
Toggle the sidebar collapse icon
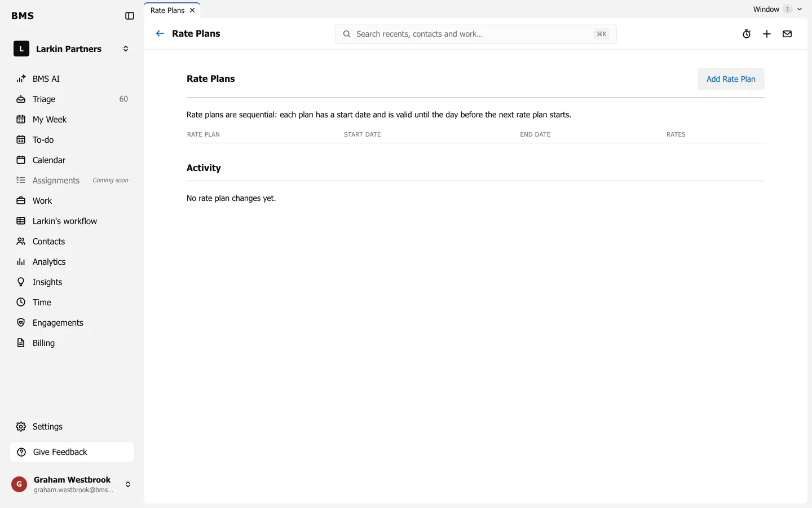[x=130, y=16]
